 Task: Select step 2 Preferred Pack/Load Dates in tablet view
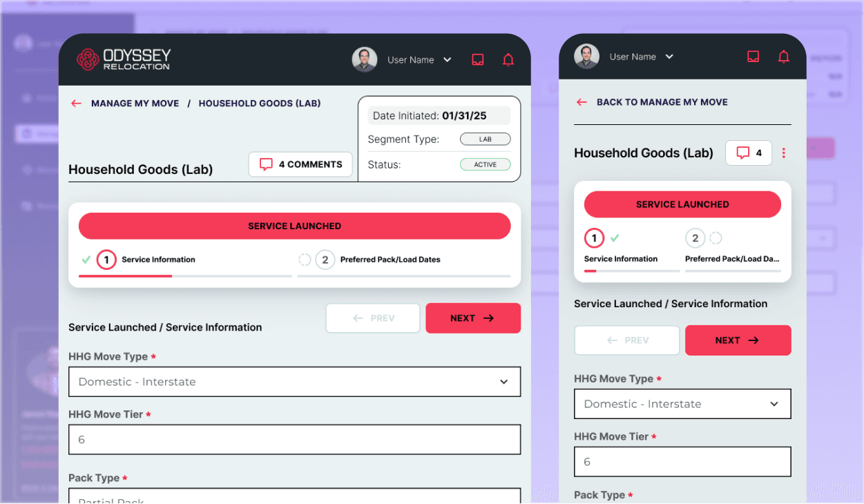[378, 260]
